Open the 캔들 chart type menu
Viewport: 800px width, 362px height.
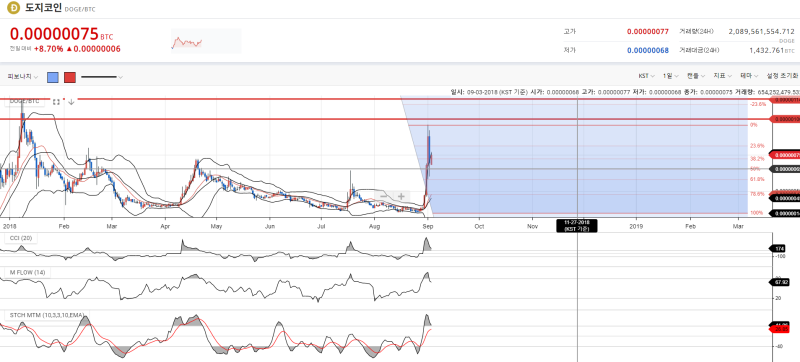[x=695, y=76]
